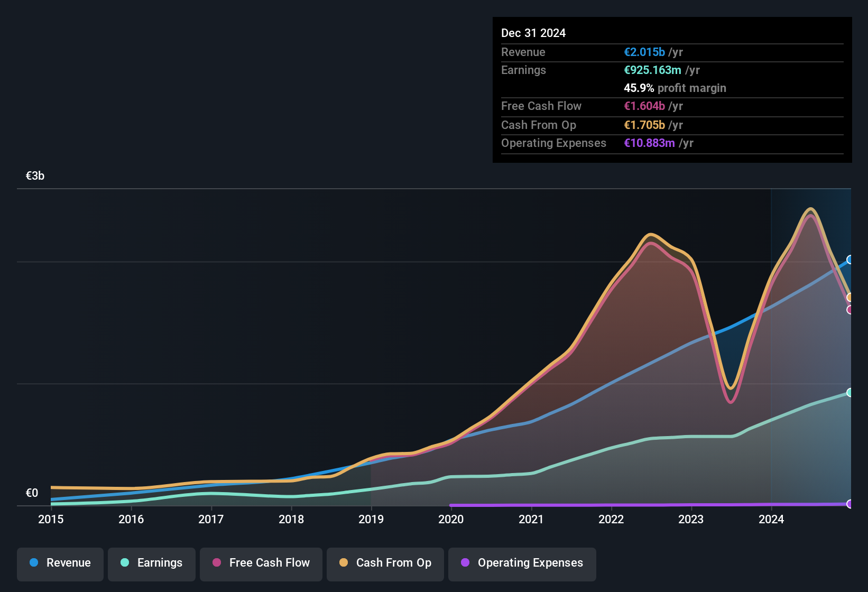Click the Cash From Op legend dot icon
The width and height of the screenshot is (868, 592).
tap(344, 563)
